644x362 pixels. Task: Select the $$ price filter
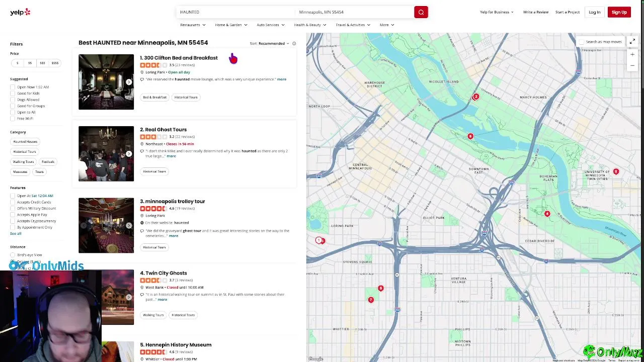(x=30, y=63)
